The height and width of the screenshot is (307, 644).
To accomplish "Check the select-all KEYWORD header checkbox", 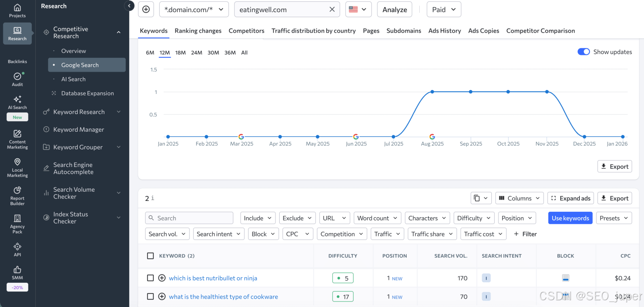I will pyautogui.click(x=151, y=256).
